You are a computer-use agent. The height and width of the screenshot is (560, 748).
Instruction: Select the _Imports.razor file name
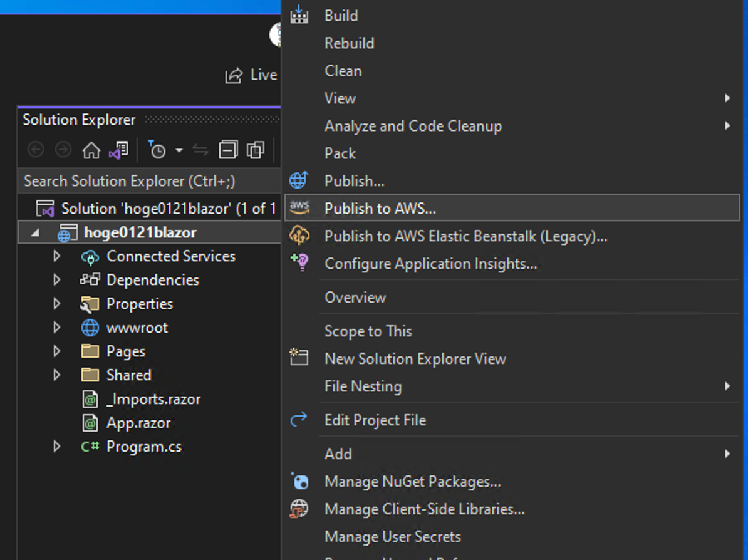coord(153,399)
